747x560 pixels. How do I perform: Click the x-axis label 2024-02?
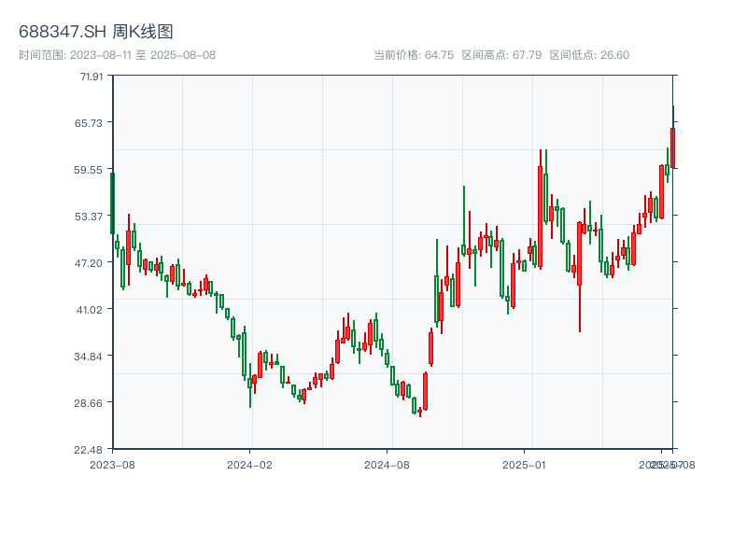249,465
